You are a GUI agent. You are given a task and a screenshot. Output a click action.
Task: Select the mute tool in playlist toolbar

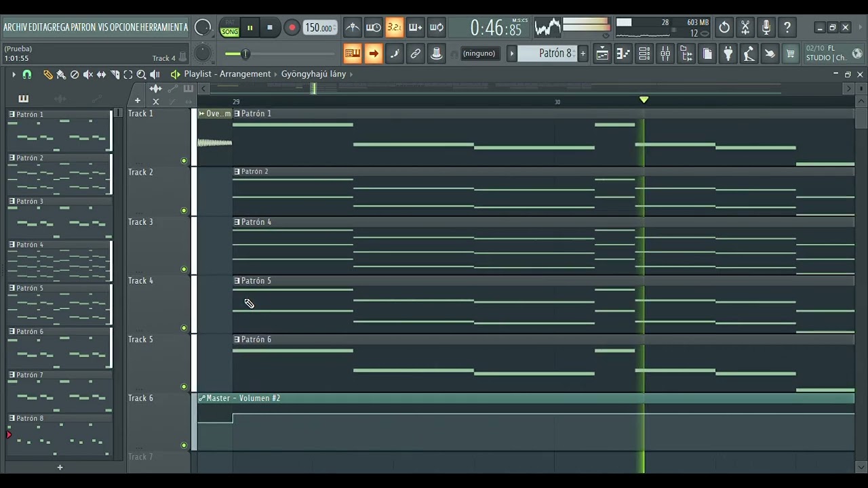click(x=87, y=75)
